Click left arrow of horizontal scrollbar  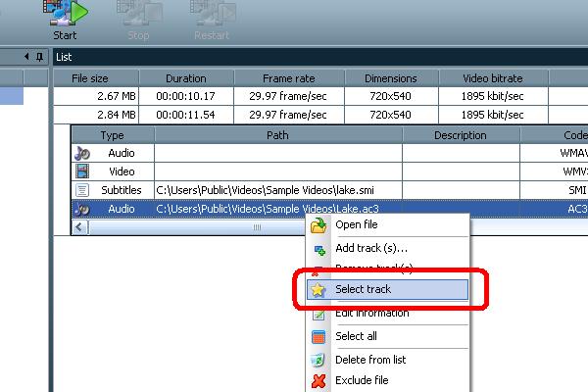tap(79, 226)
